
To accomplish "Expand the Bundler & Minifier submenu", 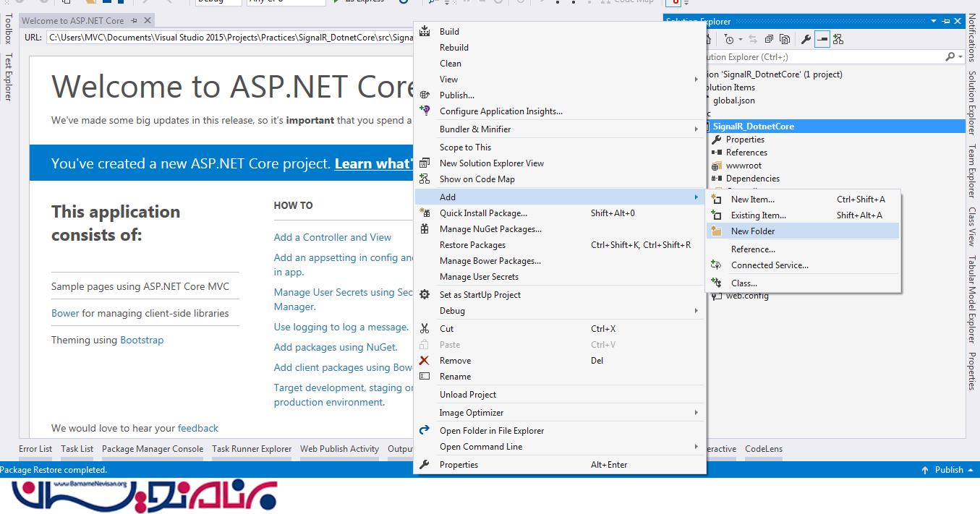I will 696,129.
